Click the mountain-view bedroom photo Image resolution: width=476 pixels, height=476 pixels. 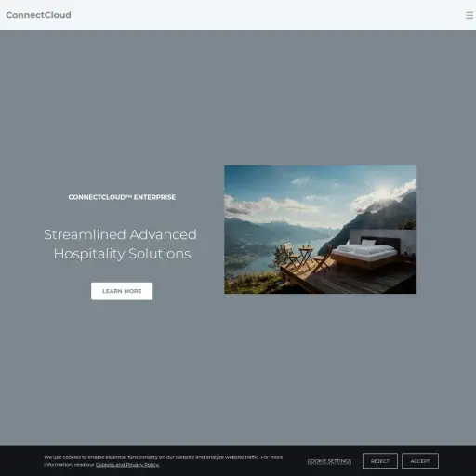[x=321, y=230]
